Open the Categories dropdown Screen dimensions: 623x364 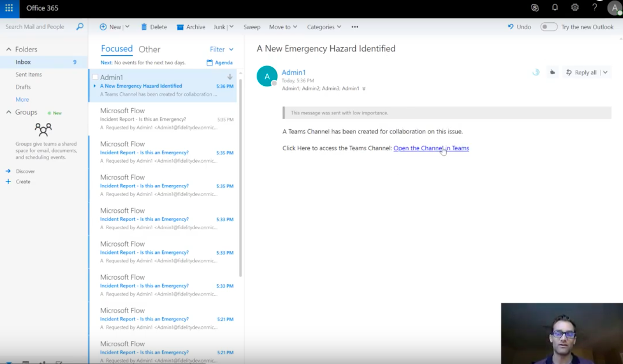point(324,27)
